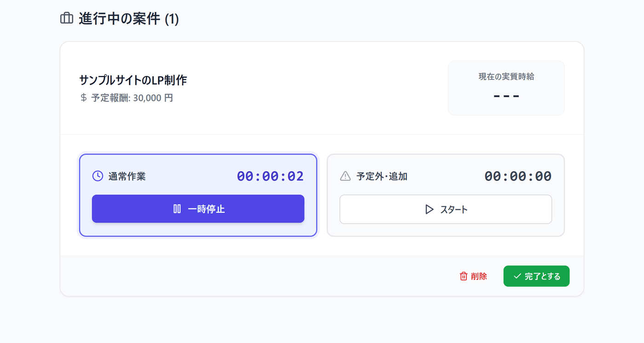Click the dollar sign icon beside 予定報酬

(x=83, y=98)
